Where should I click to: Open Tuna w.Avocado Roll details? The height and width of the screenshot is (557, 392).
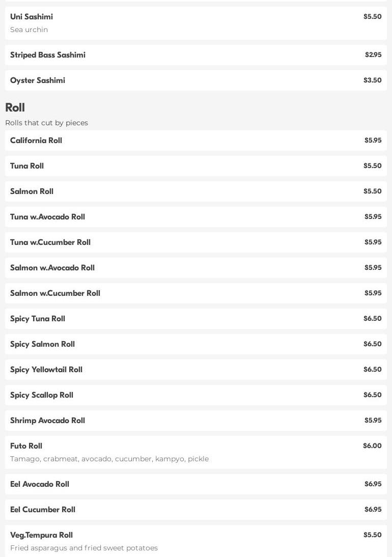195,217
